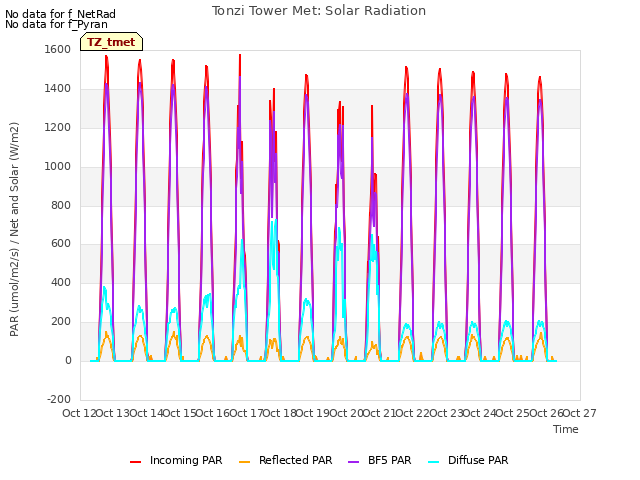The height and width of the screenshot is (480, 640).
Task: Select the Incoming PAR legend entry
Action: [176, 460]
